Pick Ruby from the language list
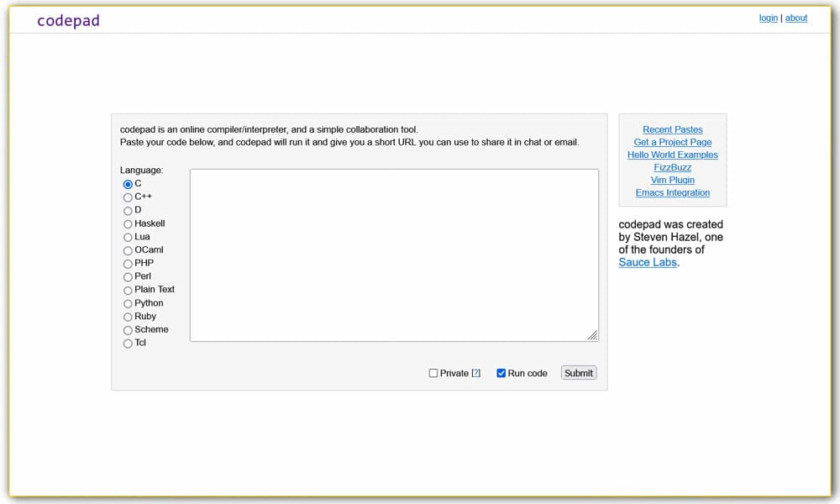Viewport: 840px width, 504px height. click(x=128, y=317)
